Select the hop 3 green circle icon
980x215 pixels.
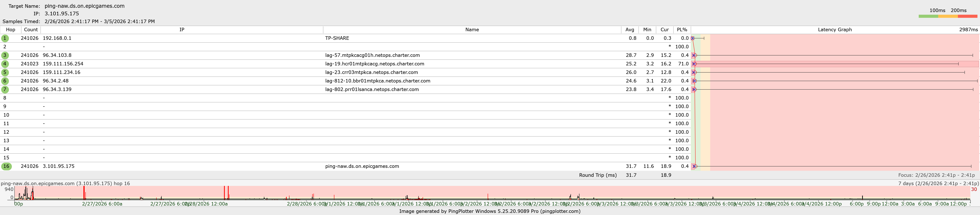click(5, 55)
